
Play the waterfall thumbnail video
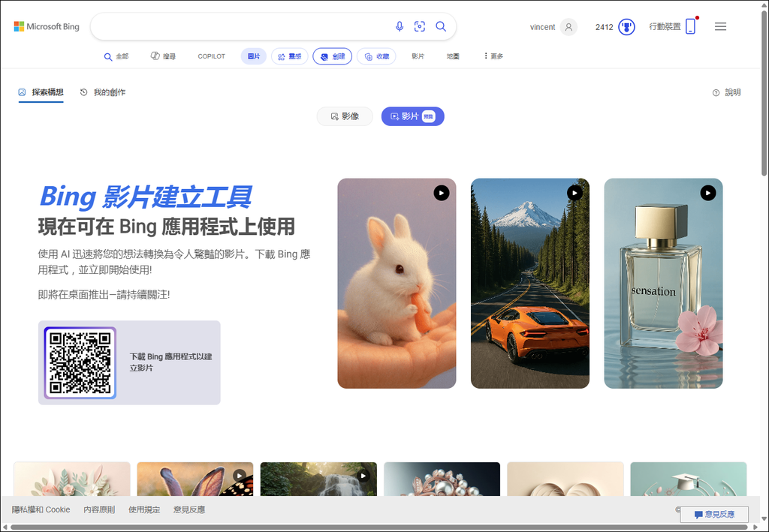coord(363,475)
